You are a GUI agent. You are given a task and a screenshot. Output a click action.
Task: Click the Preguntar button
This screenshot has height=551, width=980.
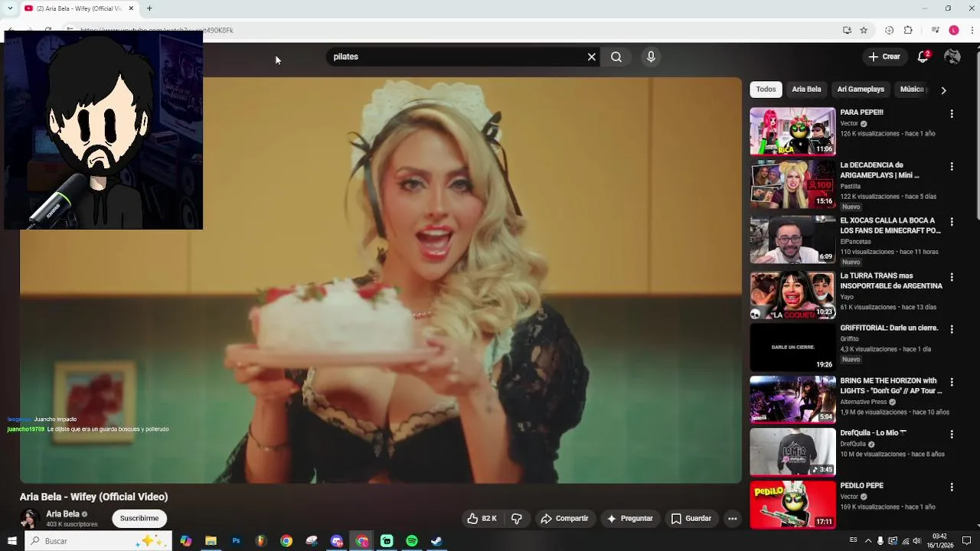point(629,519)
